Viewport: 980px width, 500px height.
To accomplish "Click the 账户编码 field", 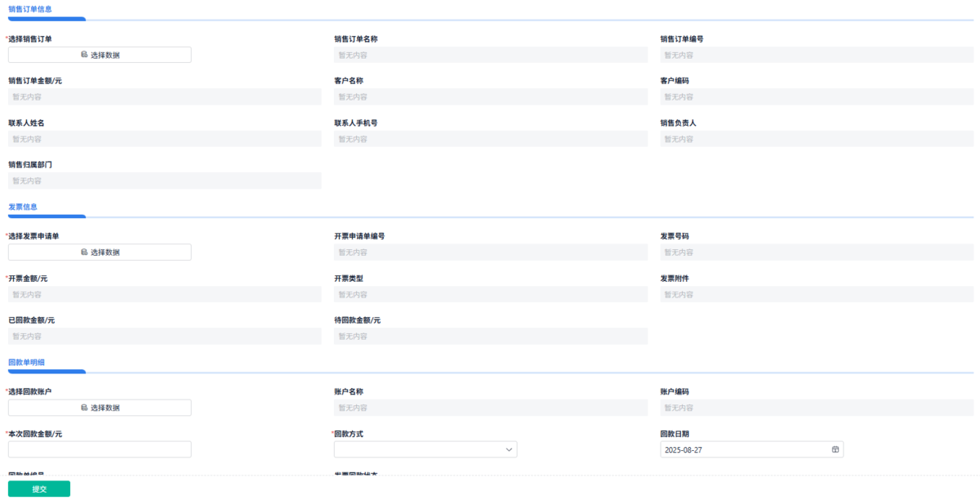I will (x=817, y=408).
